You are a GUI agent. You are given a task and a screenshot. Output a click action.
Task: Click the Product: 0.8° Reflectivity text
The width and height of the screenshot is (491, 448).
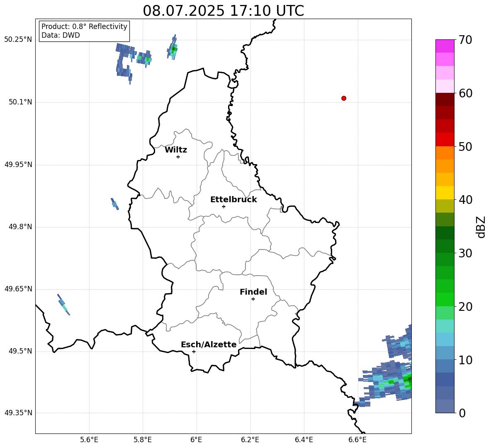coord(84,27)
